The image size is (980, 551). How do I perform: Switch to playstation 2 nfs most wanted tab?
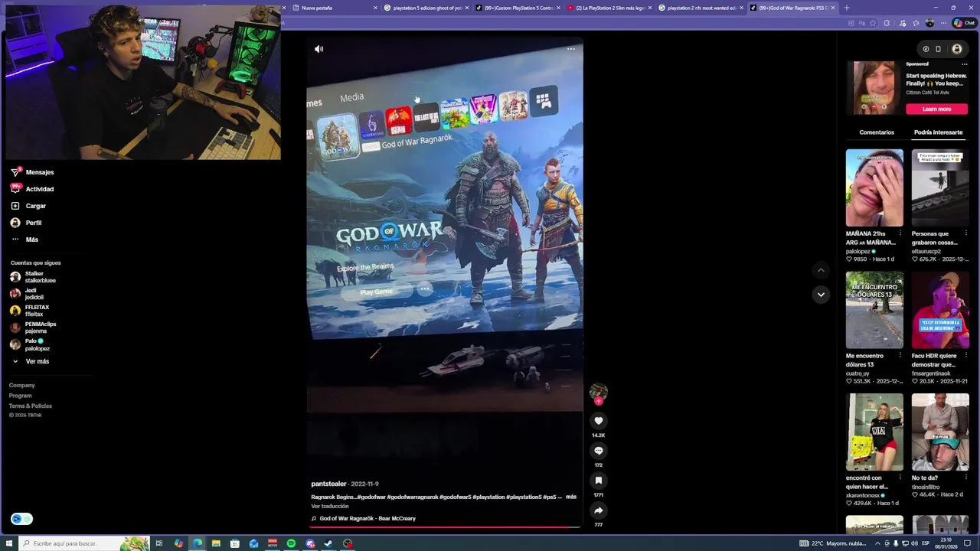click(x=701, y=8)
